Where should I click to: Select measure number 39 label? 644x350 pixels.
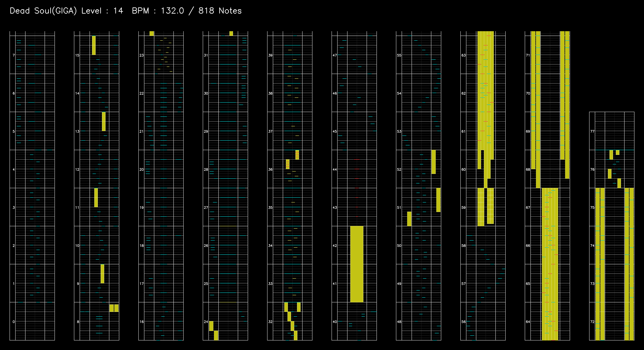[x=270, y=55]
